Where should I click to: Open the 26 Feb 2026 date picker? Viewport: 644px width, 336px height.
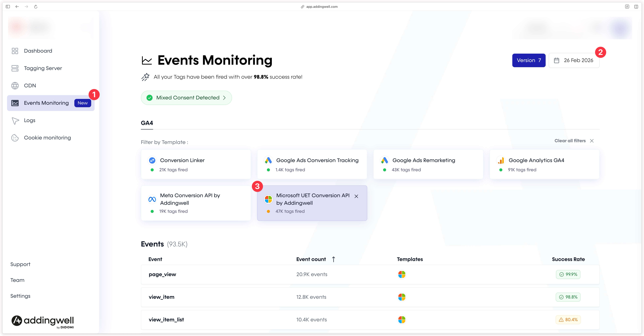(574, 60)
